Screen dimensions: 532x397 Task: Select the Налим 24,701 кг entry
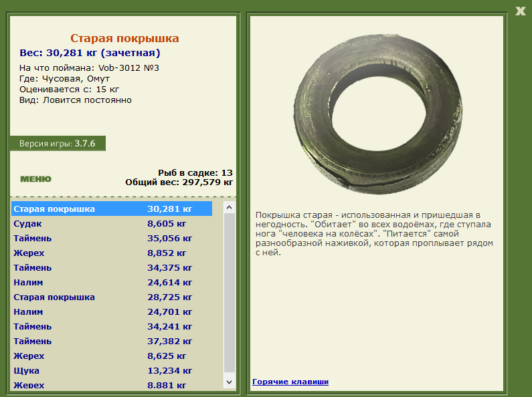click(112, 312)
